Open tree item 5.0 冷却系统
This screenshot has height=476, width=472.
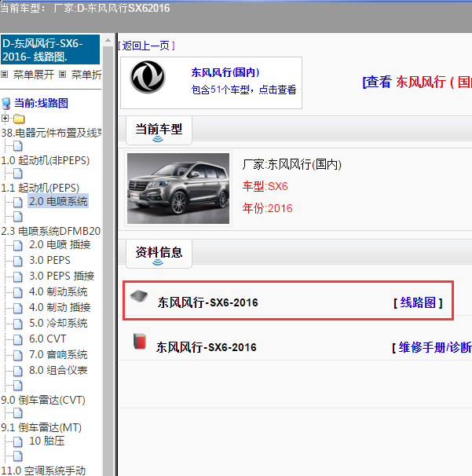pos(58,324)
